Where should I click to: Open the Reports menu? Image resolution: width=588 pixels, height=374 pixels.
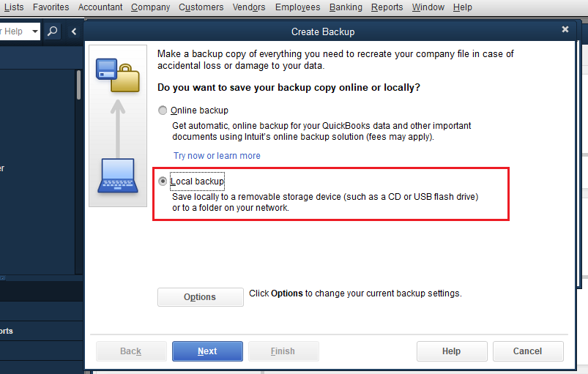point(387,7)
